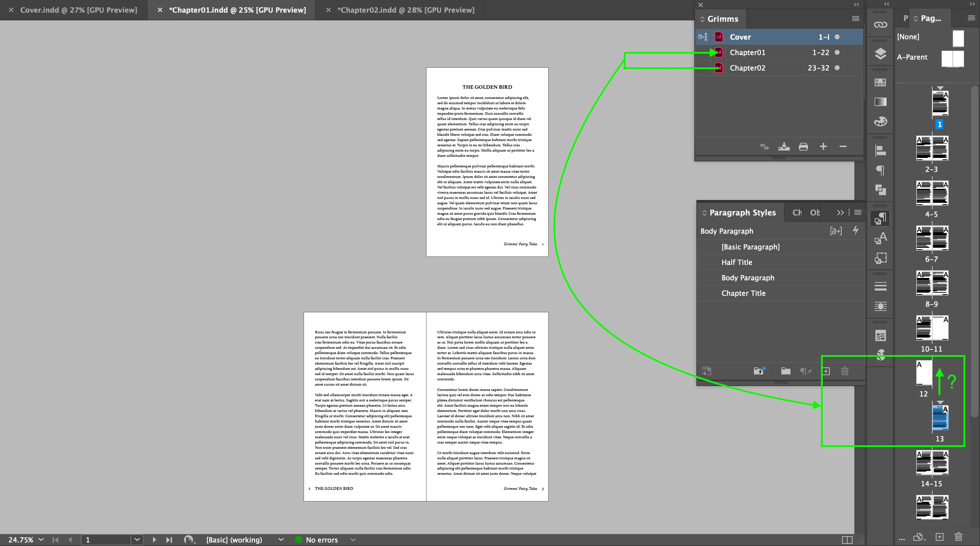Select Chapter Title paragraph style
The height and width of the screenshot is (546, 980).
(743, 293)
